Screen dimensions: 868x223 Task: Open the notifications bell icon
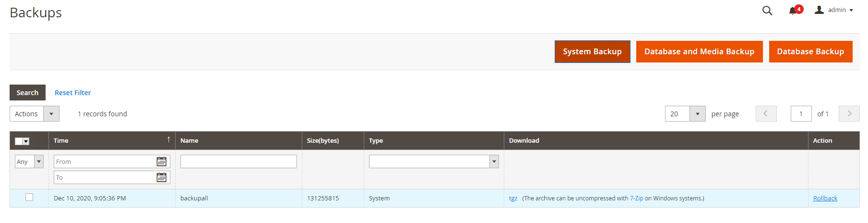point(793,11)
